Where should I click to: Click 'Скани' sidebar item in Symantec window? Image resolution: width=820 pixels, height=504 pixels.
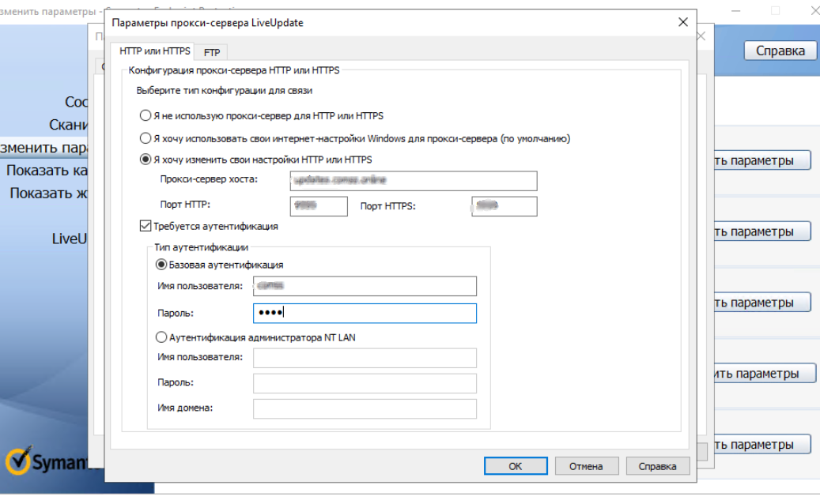pos(69,125)
